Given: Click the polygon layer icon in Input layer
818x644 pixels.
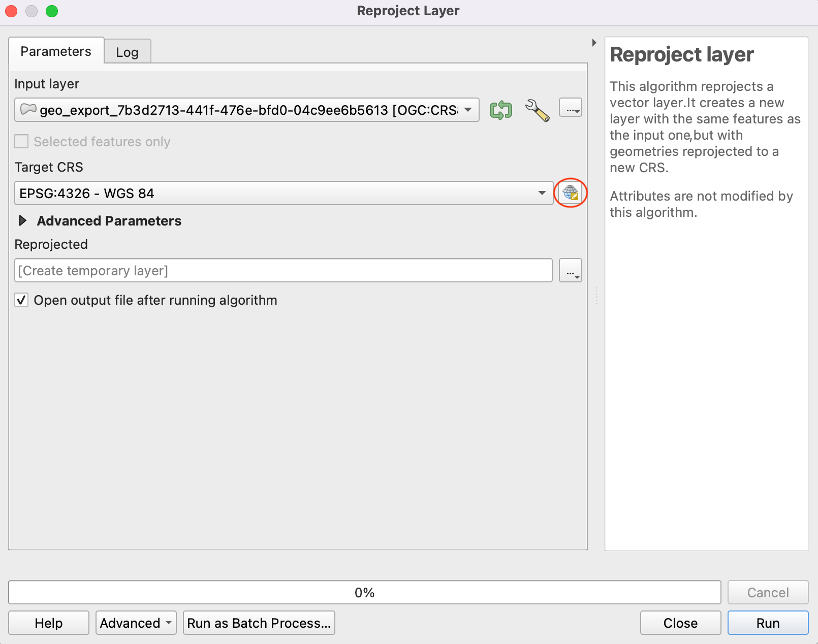Looking at the screenshot, I should [28, 110].
